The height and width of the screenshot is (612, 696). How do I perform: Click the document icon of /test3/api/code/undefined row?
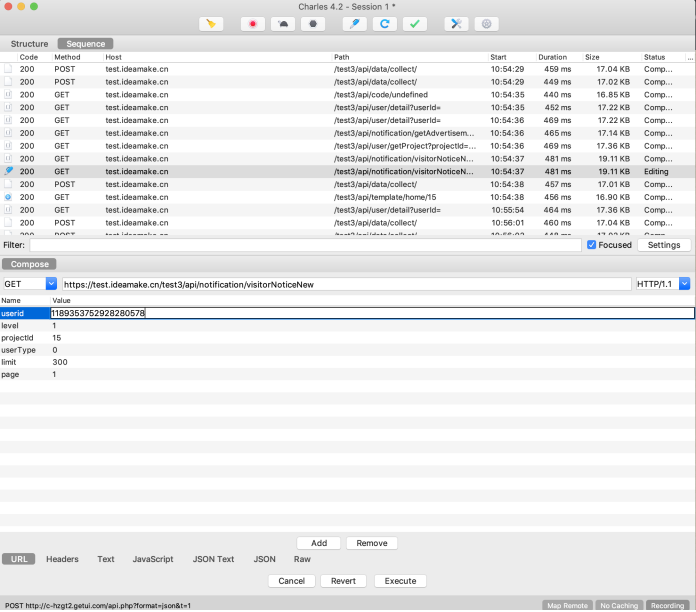click(x=8, y=95)
